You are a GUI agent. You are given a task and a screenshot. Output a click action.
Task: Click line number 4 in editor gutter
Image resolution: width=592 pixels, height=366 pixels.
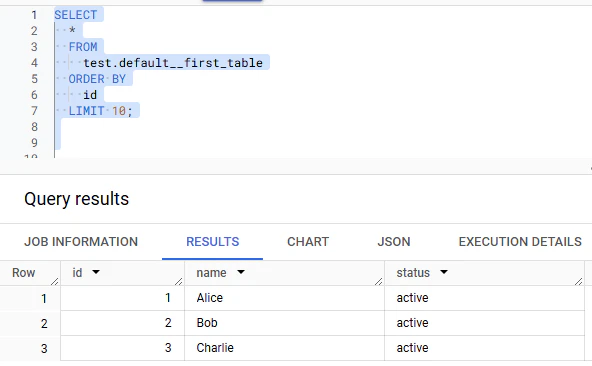tap(34, 63)
